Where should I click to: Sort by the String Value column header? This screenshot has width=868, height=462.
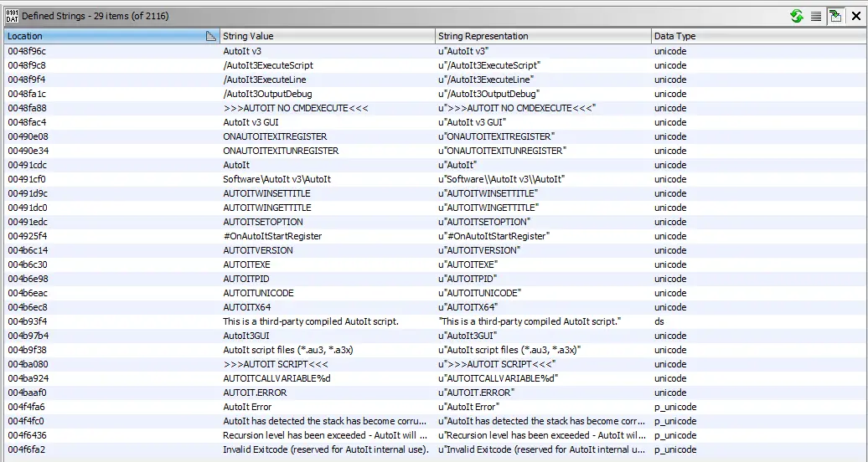pyautogui.click(x=328, y=36)
